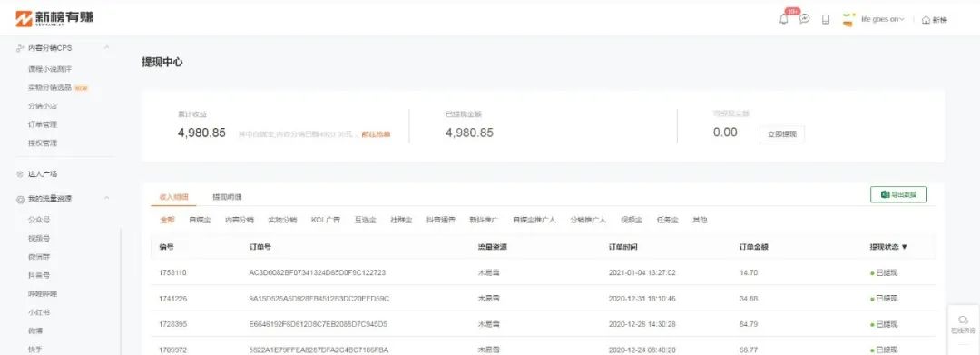The height and width of the screenshot is (355, 980).
Task: Click the 内容分销CPS sidebar icon
Action: [x=20, y=48]
